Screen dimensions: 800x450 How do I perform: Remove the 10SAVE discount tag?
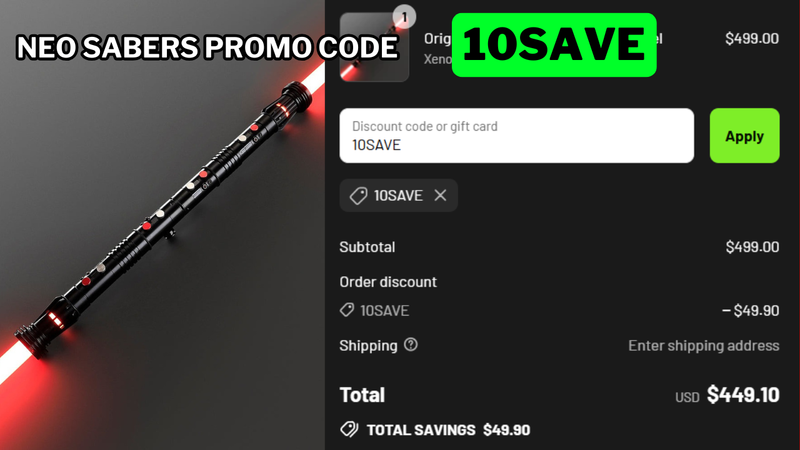(x=440, y=195)
